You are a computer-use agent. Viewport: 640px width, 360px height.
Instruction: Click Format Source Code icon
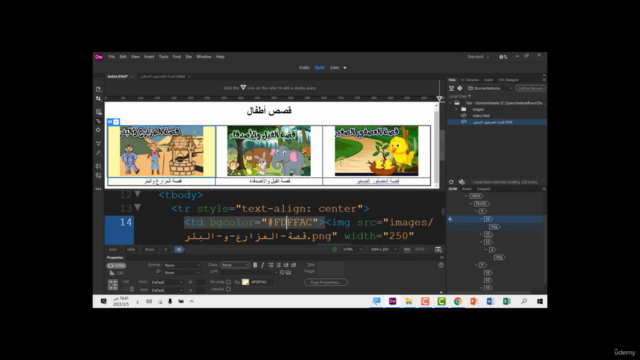[98, 153]
